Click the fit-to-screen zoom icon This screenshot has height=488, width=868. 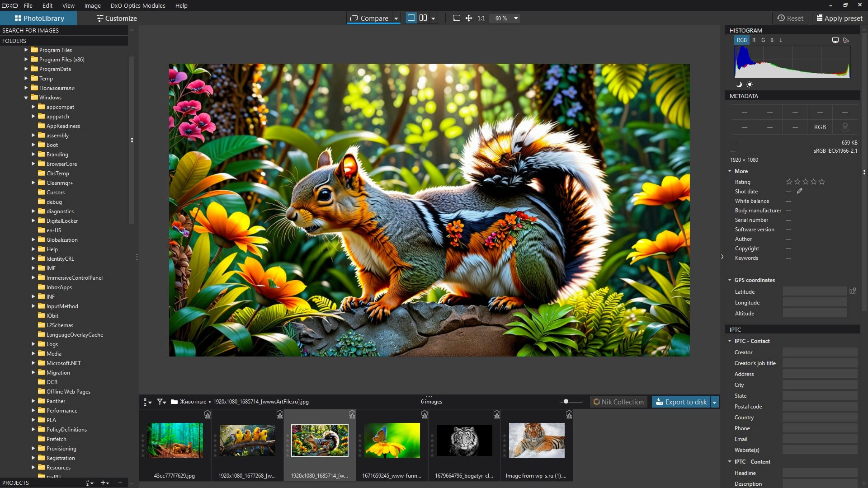[457, 18]
